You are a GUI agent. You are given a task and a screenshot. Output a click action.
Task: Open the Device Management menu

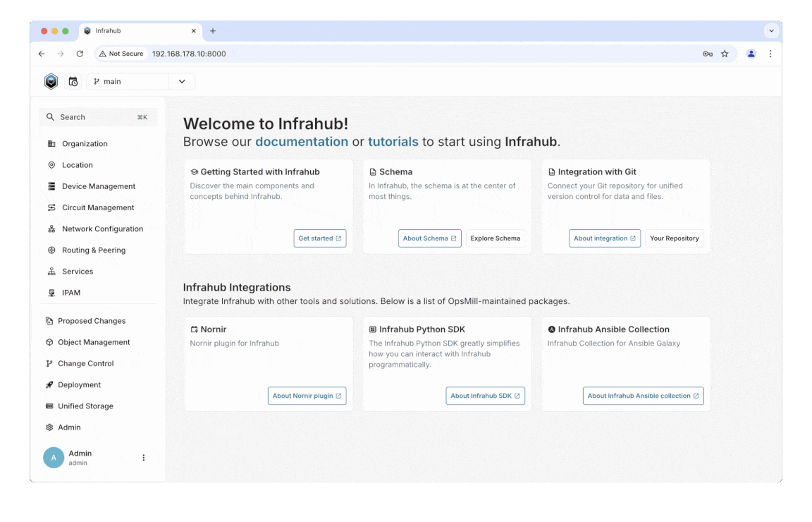[98, 186]
